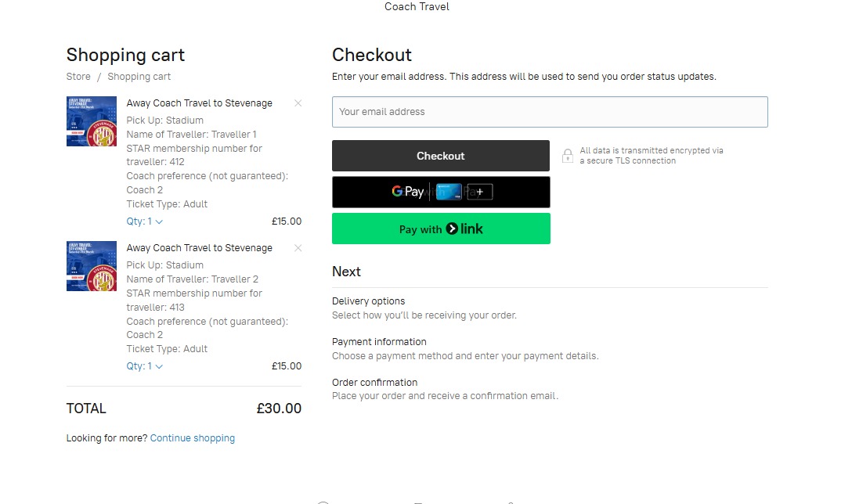The width and height of the screenshot is (852, 504).
Task: Remove the Traveller 1 coach ticket
Action: (x=298, y=103)
